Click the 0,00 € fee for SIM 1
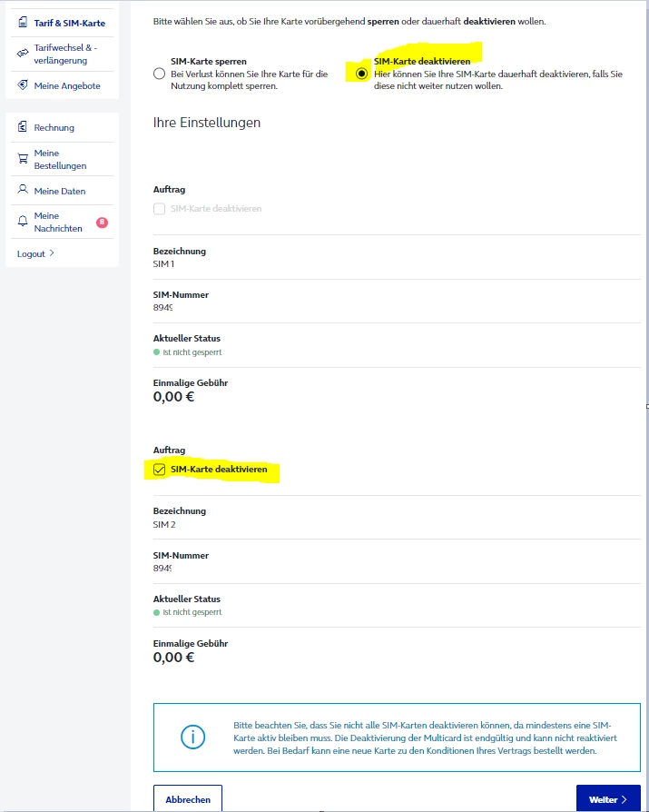The width and height of the screenshot is (649, 812). tap(173, 397)
